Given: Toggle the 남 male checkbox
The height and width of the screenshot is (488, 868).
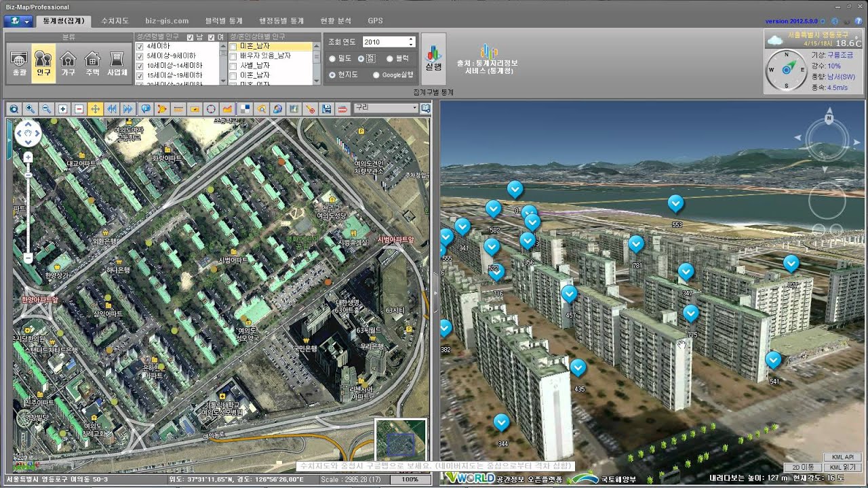Looking at the screenshot, I should pyautogui.click(x=190, y=37).
